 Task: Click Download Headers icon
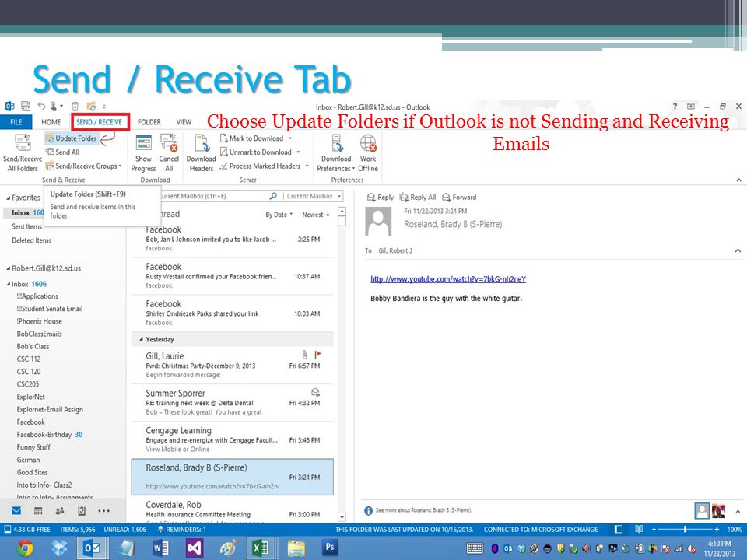click(x=201, y=152)
